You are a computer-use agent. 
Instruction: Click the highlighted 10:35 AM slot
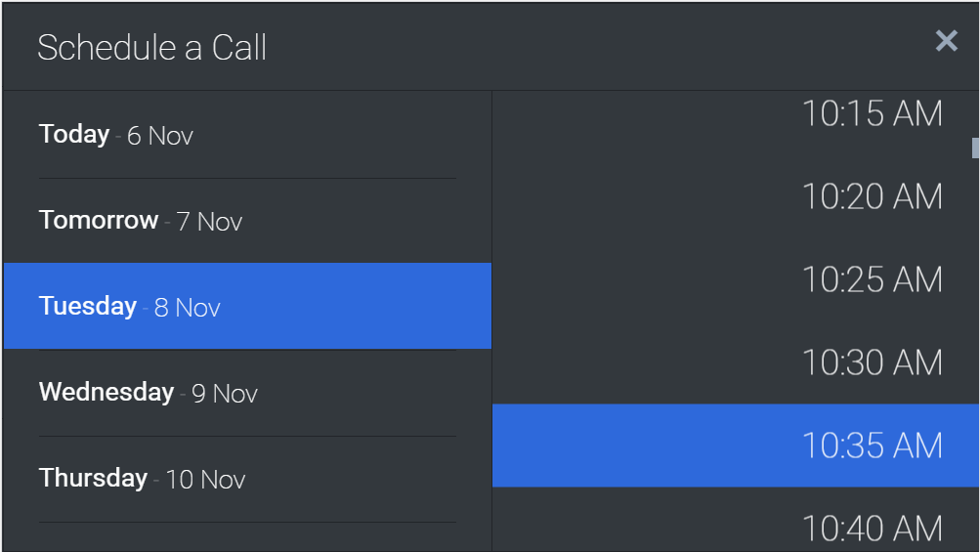(872, 446)
